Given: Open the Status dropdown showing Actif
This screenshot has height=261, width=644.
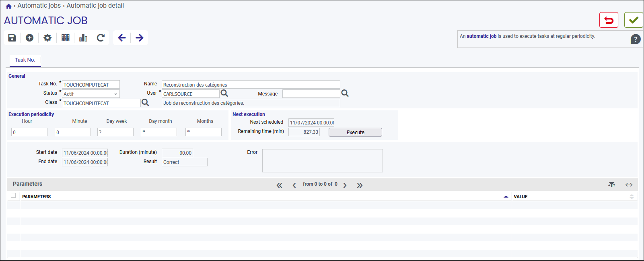Looking at the screenshot, I should [x=91, y=94].
